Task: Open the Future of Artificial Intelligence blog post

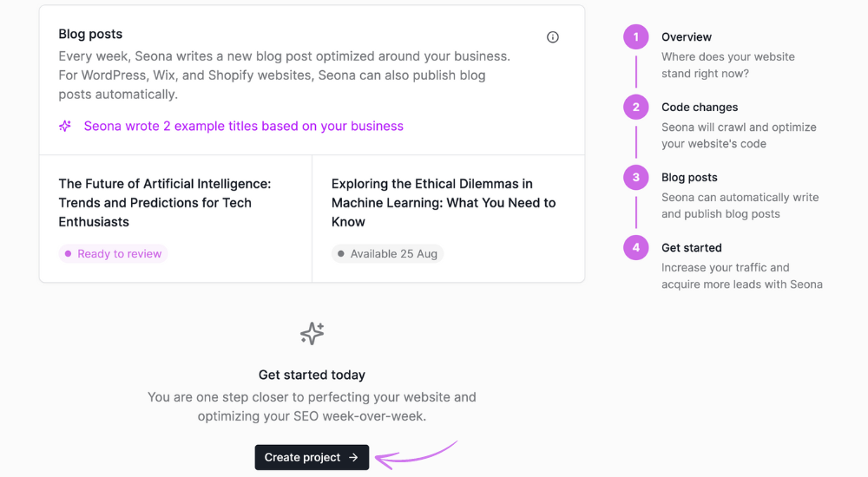Action: click(x=165, y=203)
